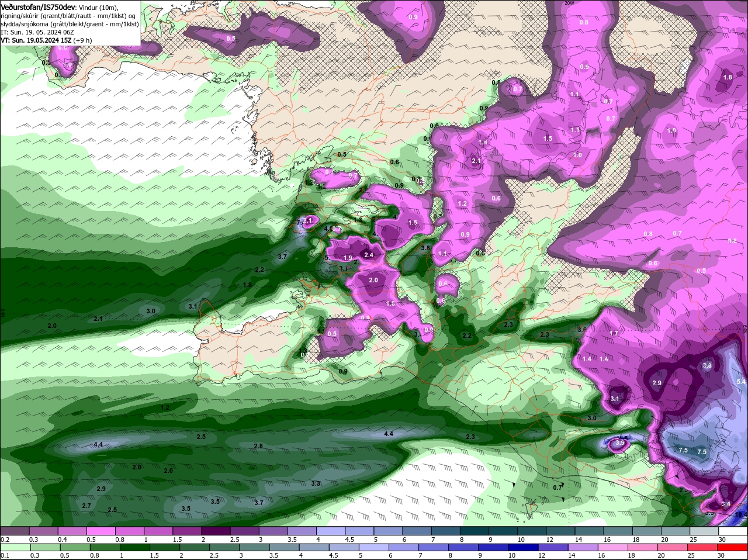Click the 1.7 snowfall value on the map
Screen dimensions: 748x560
pyautogui.click(x=614, y=333)
